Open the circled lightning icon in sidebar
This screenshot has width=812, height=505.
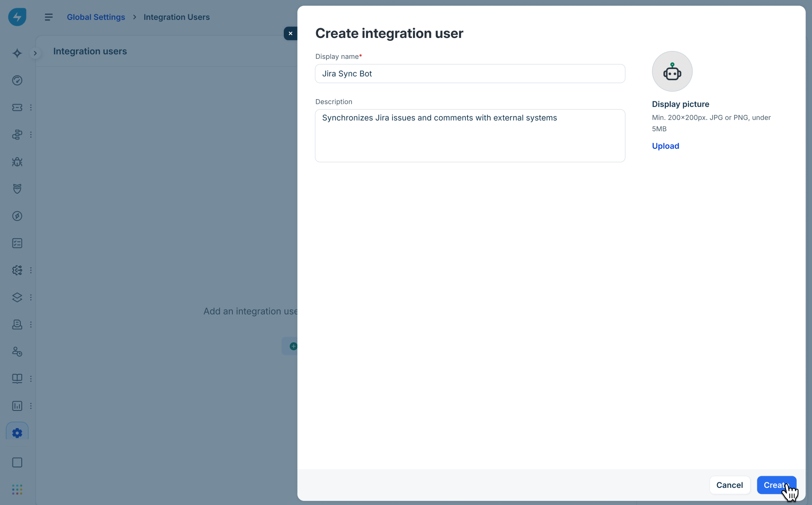pos(17,216)
